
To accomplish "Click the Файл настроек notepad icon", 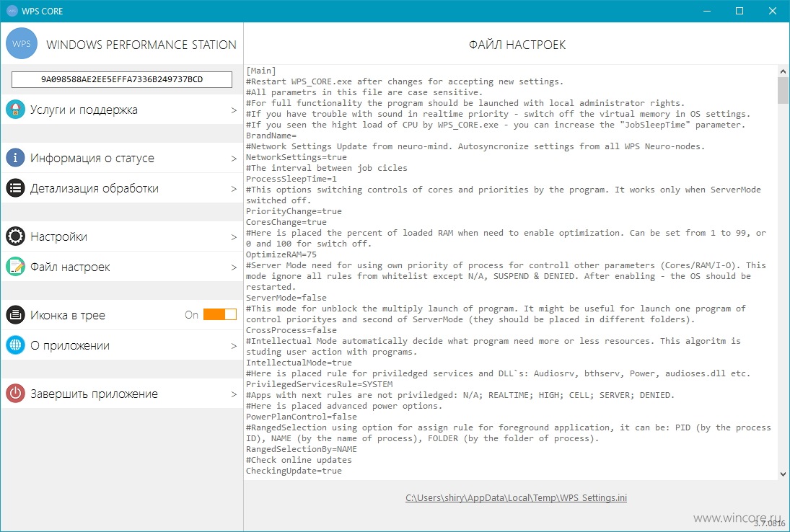I will coord(16,266).
